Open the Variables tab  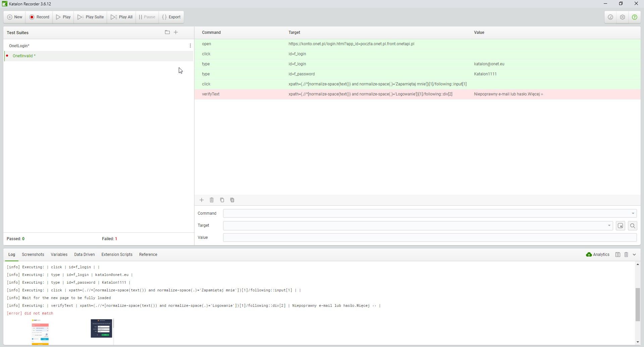(x=59, y=255)
